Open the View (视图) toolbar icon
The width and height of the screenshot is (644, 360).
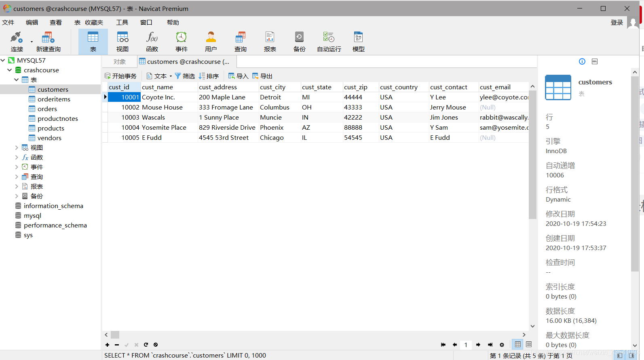122,42
